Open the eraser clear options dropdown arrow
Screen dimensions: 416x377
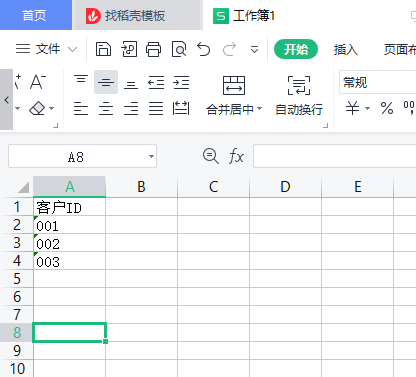click(52, 108)
